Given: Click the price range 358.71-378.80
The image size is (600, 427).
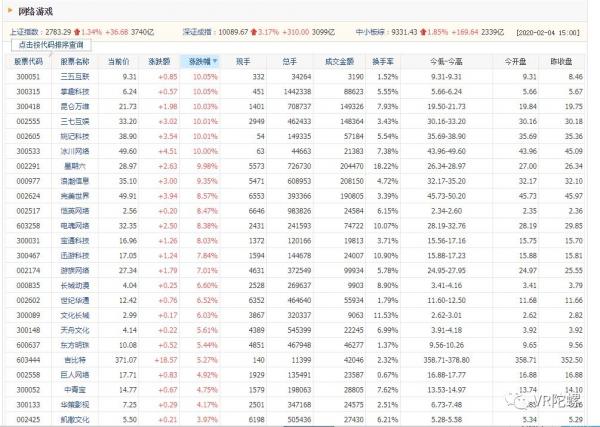Looking at the screenshot, I should (447, 360).
